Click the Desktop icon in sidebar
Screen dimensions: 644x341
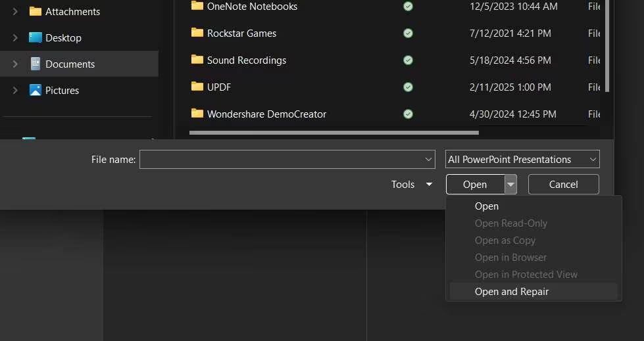point(36,37)
